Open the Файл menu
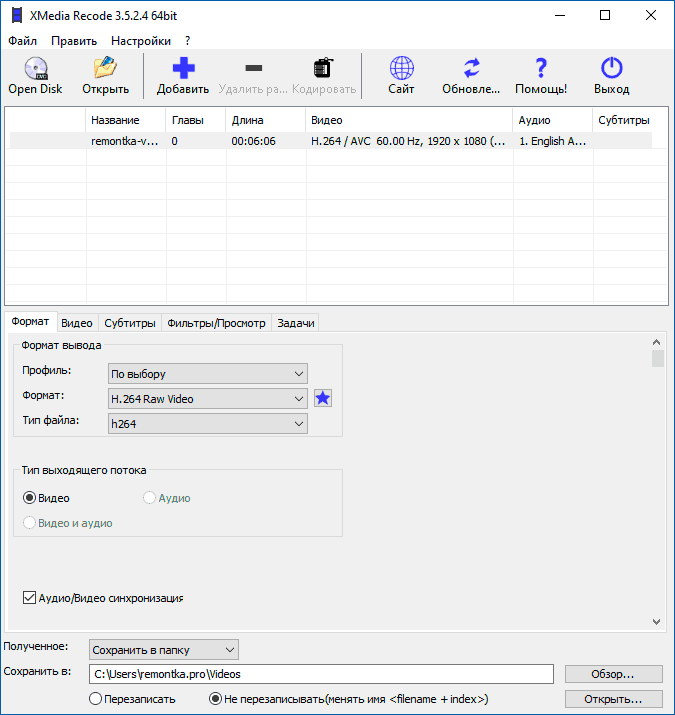Viewport: 675px width, 715px height. point(22,41)
